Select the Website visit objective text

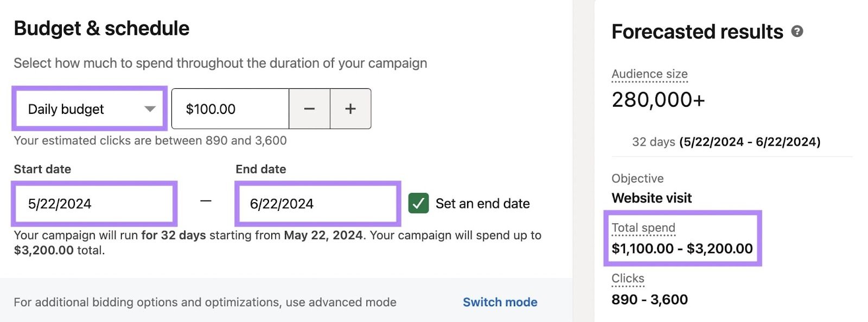(x=651, y=198)
